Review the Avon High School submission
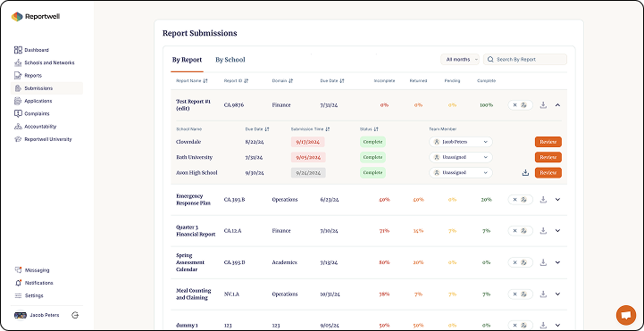Screen dimensions: 644x331 [548, 173]
